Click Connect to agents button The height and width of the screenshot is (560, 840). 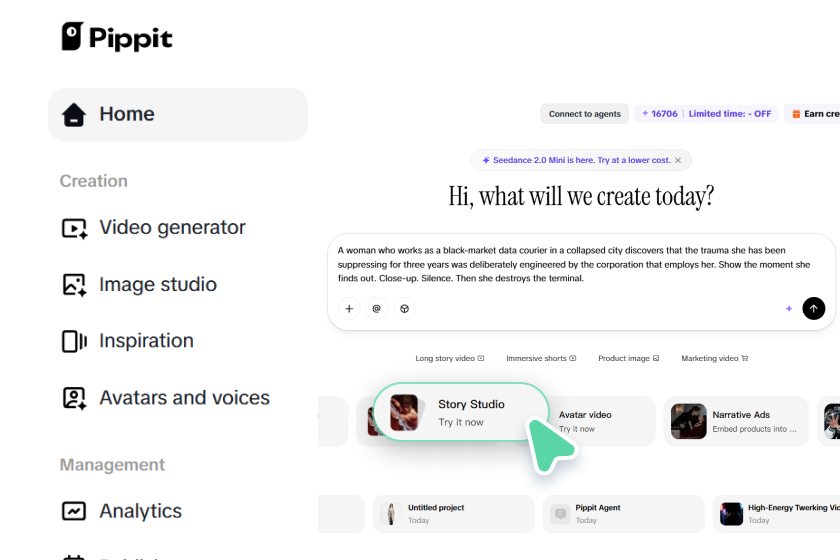click(584, 114)
